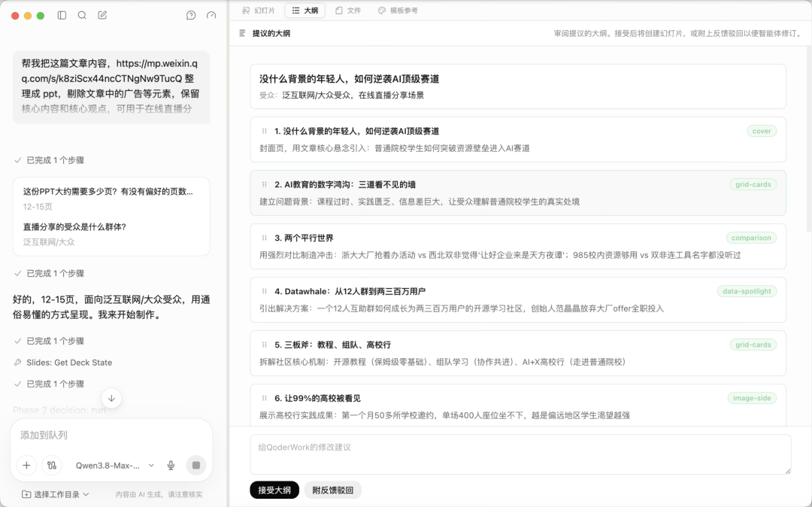Select outline item 6 让99%的高校被看见
Viewport: 812px width, 507px height.
coord(518,405)
